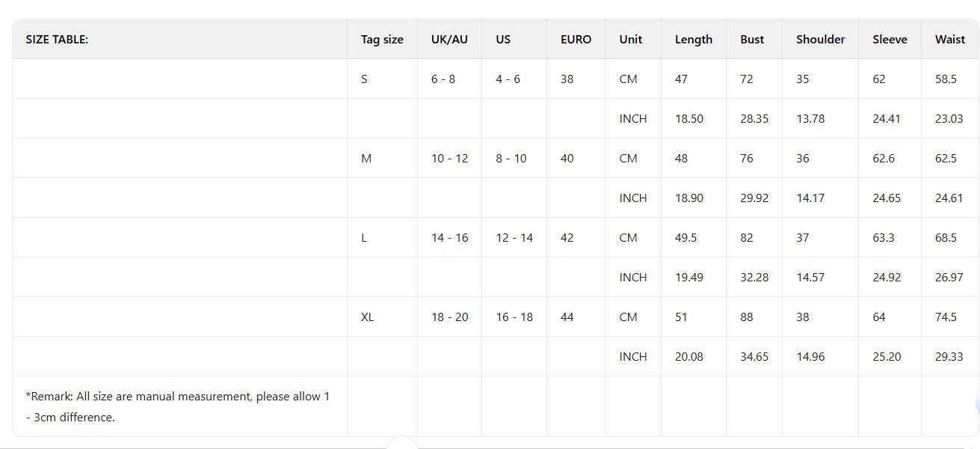Click the "L" tag size cell
Viewport: 980px width, 449px height.
point(364,237)
